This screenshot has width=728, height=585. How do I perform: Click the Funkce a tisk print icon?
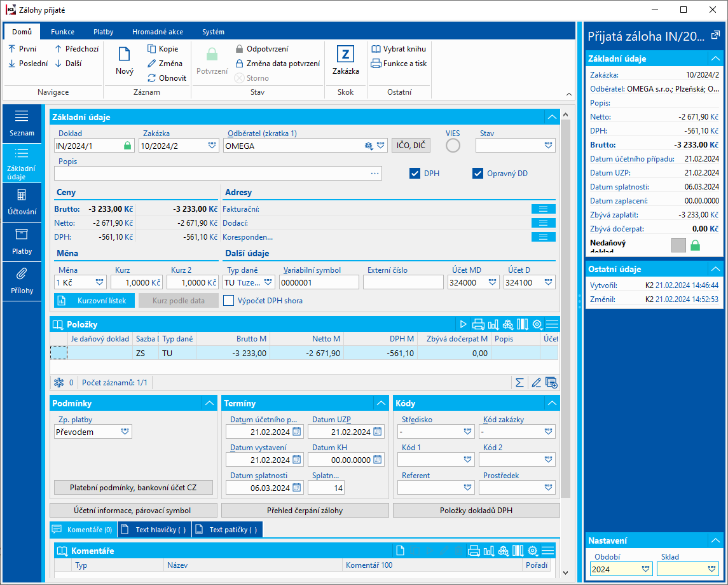point(376,64)
